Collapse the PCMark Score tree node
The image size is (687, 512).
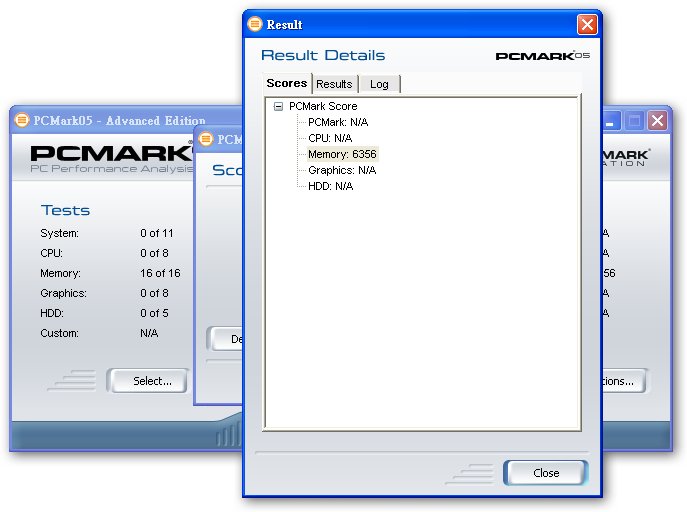click(x=277, y=106)
